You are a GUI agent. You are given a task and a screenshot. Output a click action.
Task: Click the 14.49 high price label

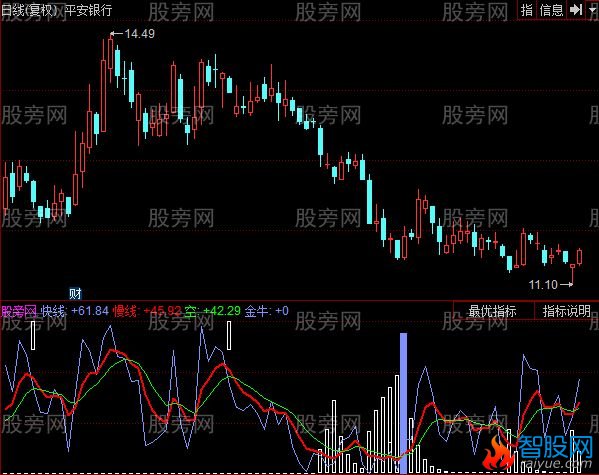pyautogui.click(x=139, y=34)
